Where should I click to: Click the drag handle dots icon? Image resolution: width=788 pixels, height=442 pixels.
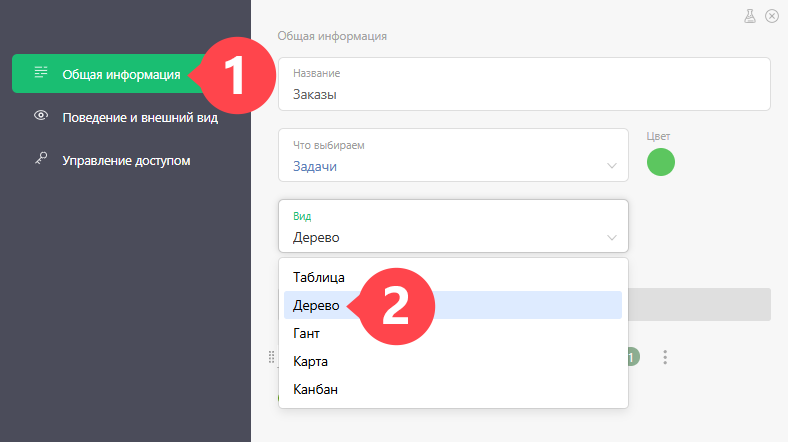click(271, 357)
